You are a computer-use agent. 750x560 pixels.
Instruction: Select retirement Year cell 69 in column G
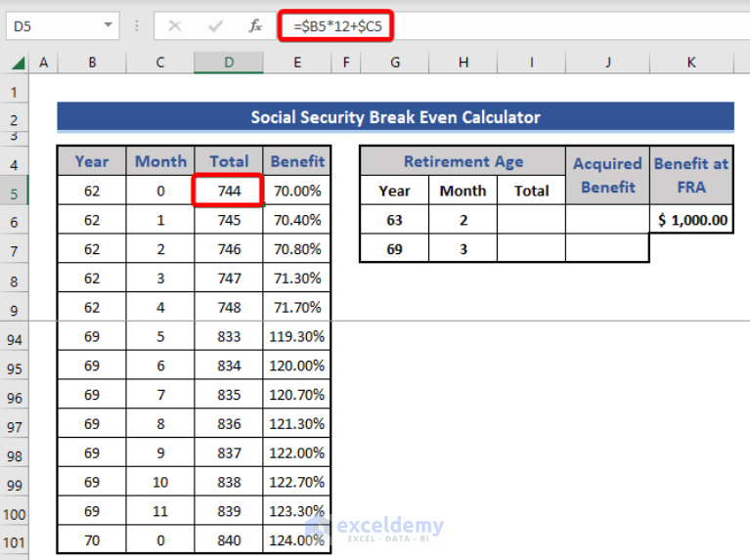coord(395,249)
